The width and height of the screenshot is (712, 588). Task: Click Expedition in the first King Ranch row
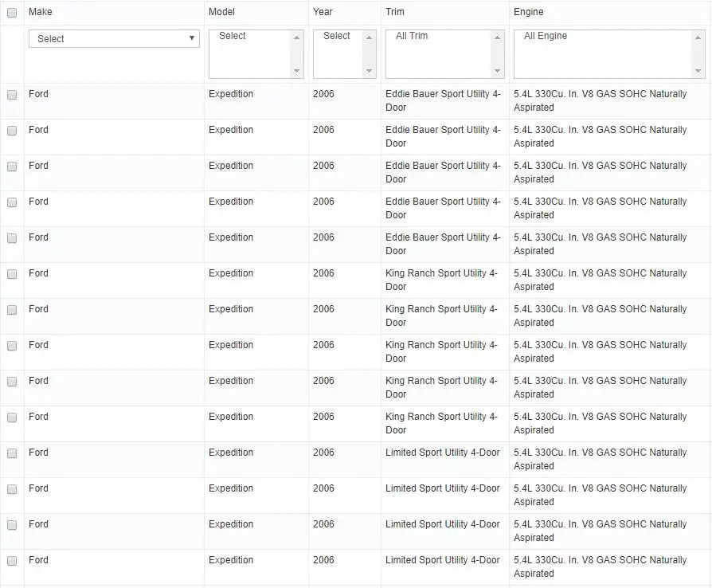pyautogui.click(x=231, y=273)
